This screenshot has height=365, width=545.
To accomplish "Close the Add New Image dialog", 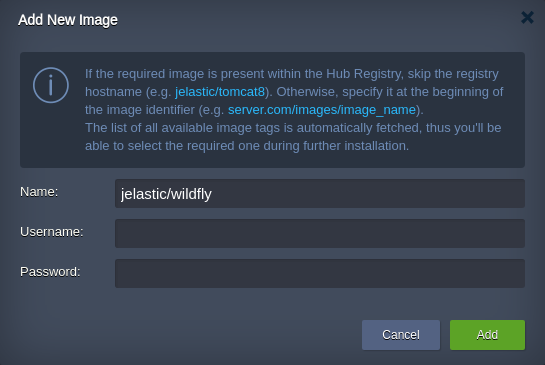I will click(x=527, y=17).
